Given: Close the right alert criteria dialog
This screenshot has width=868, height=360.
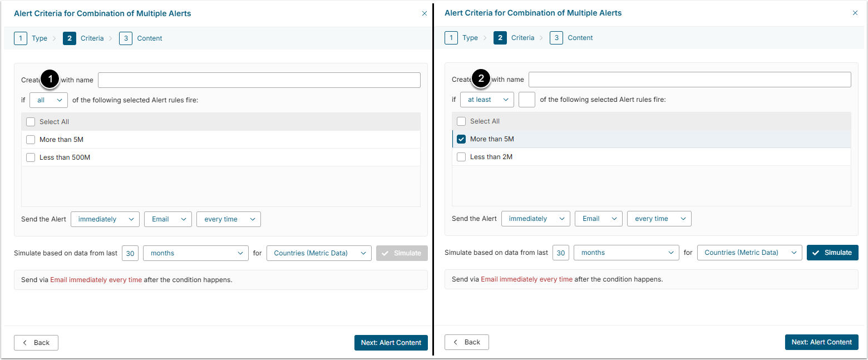Looking at the screenshot, I should (x=855, y=13).
